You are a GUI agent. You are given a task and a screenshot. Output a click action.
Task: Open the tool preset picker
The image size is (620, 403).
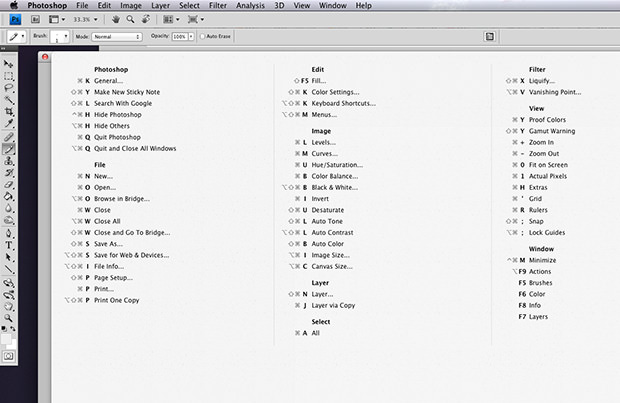coord(17,36)
